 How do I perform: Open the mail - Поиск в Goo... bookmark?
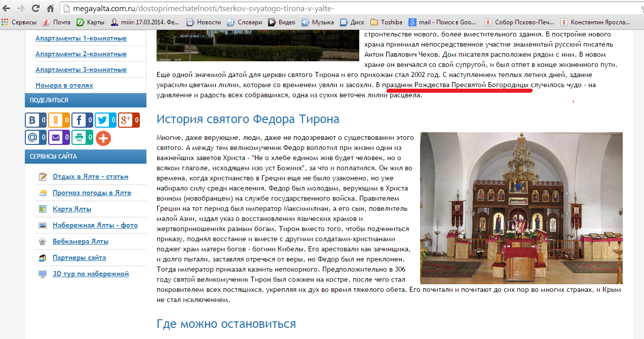pos(443,22)
